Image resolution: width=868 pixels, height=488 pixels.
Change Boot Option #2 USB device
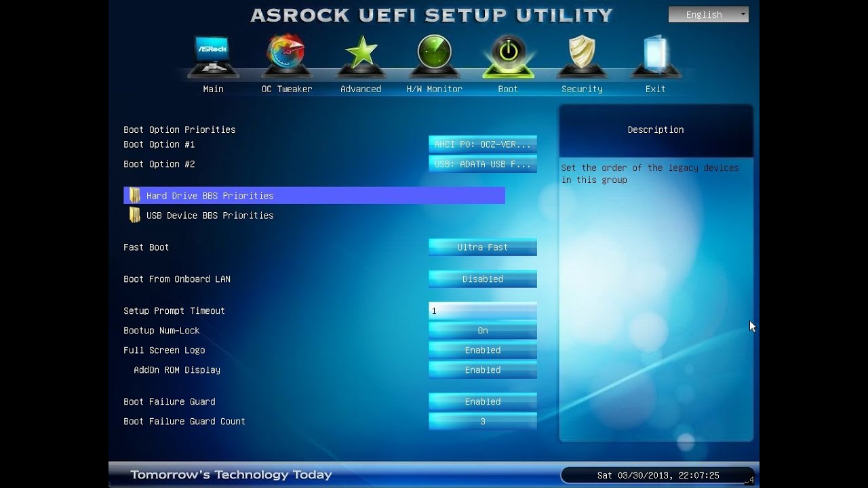[483, 164]
